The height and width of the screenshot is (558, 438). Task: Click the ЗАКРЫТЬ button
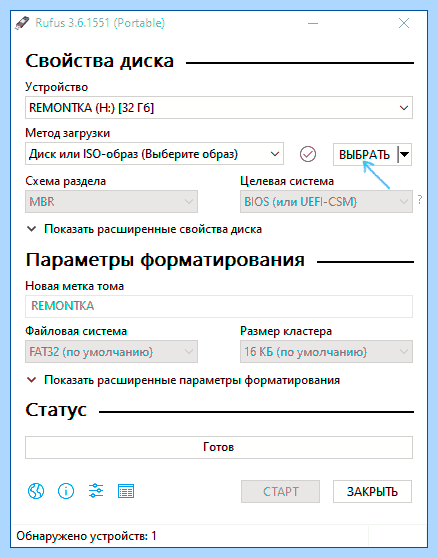(x=372, y=491)
